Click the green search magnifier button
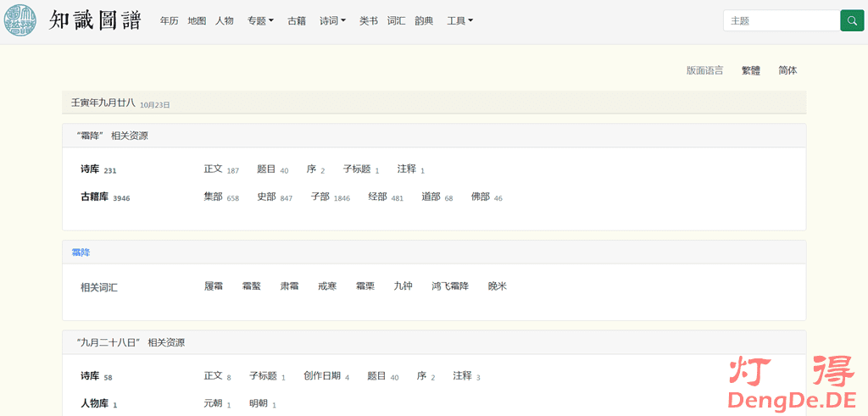 click(851, 20)
